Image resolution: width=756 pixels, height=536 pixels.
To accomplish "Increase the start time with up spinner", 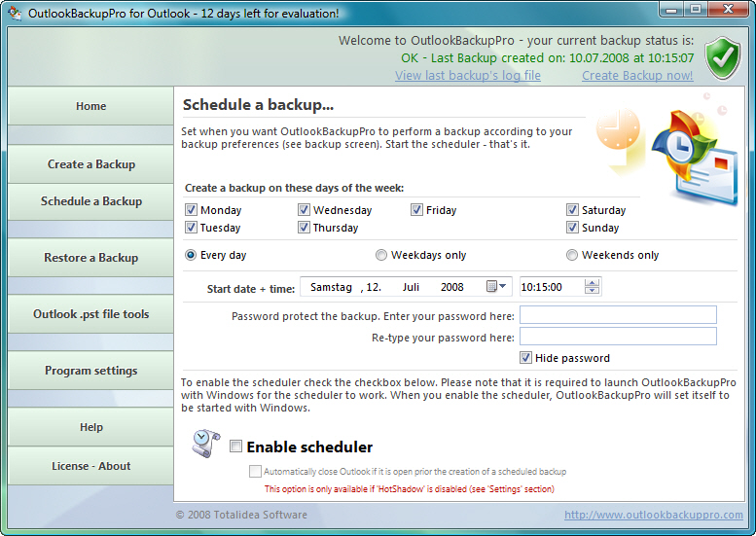I will click(593, 282).
